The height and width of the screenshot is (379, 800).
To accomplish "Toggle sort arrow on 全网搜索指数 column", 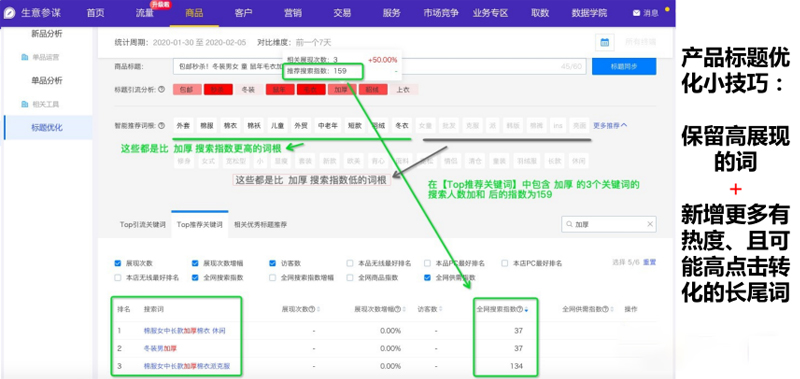I will pyautogui.click(x=527, y=309).
